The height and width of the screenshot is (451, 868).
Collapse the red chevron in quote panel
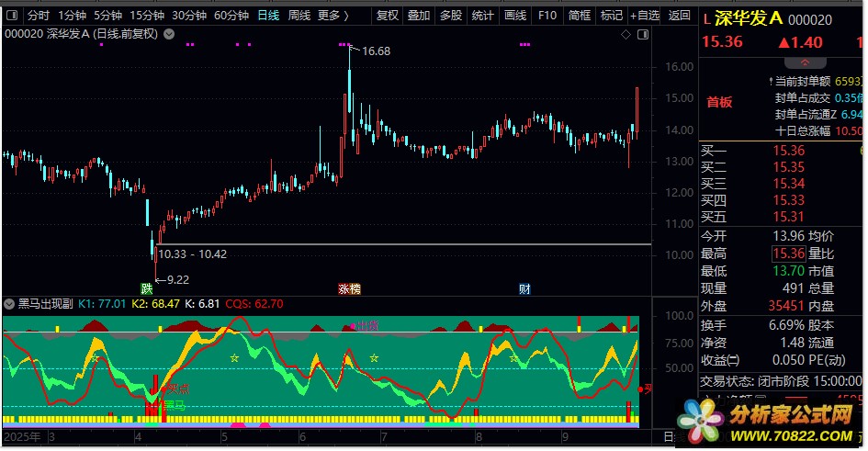coord(806,62)
